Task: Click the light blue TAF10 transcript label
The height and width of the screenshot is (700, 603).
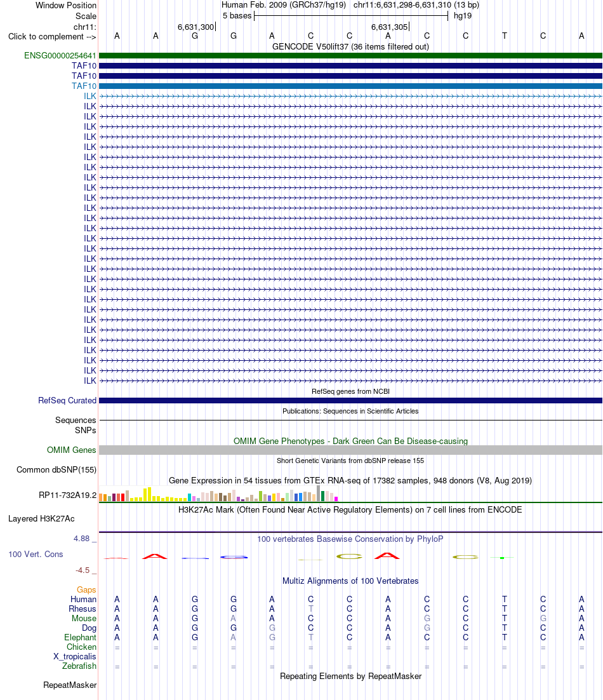Action: pyautogui.click(x=84, y=86)
